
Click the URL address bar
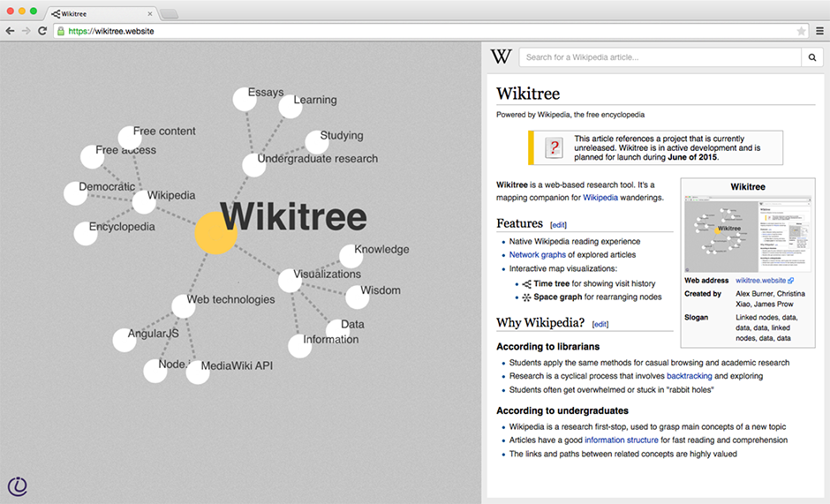tap(429, 31)
